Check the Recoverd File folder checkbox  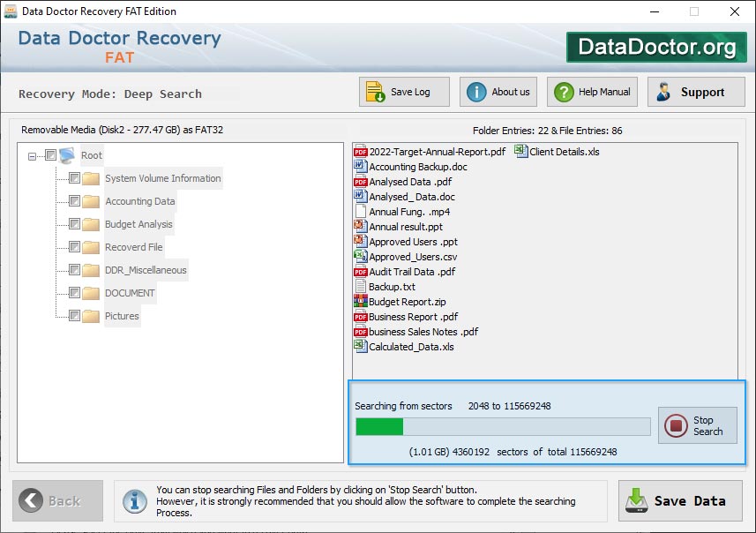click(74, 247)
